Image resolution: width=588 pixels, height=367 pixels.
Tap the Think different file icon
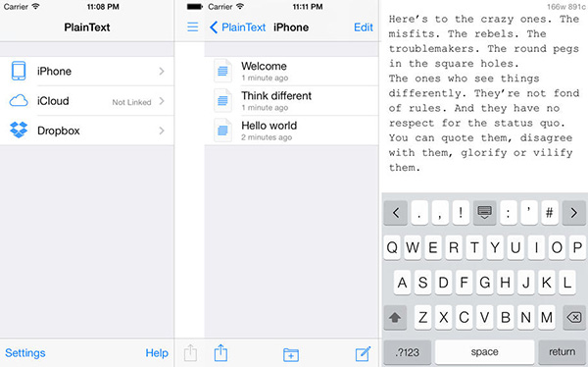(x=222, y=100)
